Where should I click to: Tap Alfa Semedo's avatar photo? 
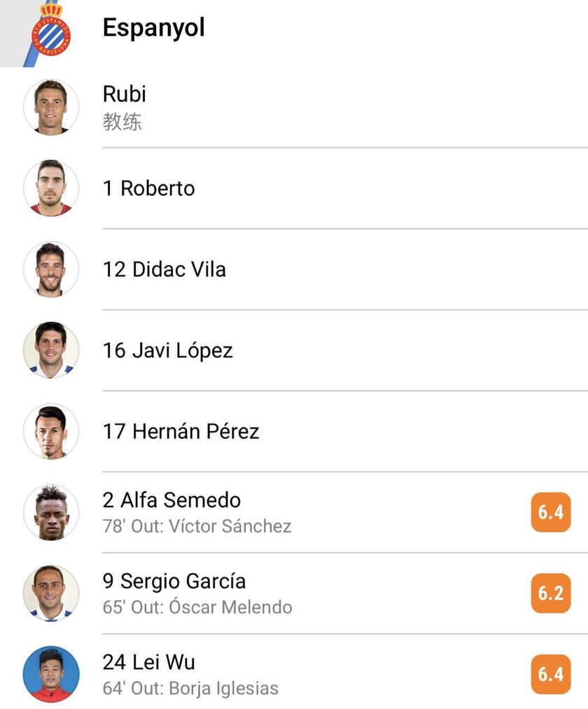point(51,513)
